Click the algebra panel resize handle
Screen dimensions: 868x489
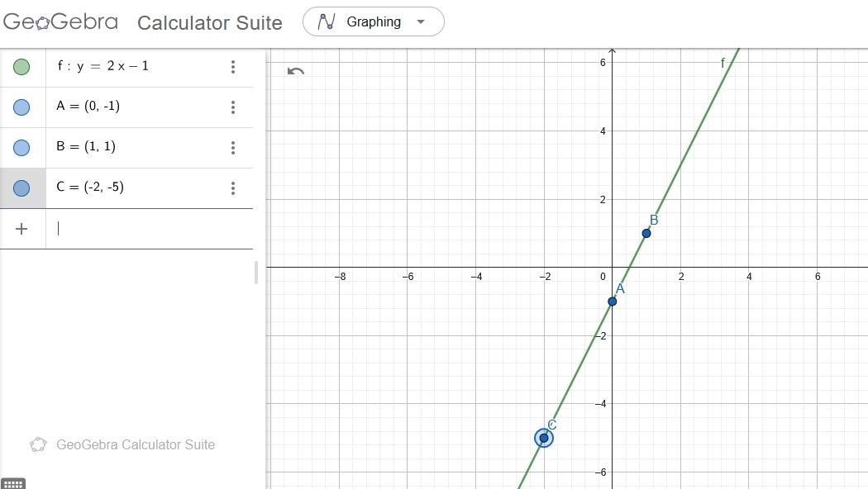click(256, 272)
